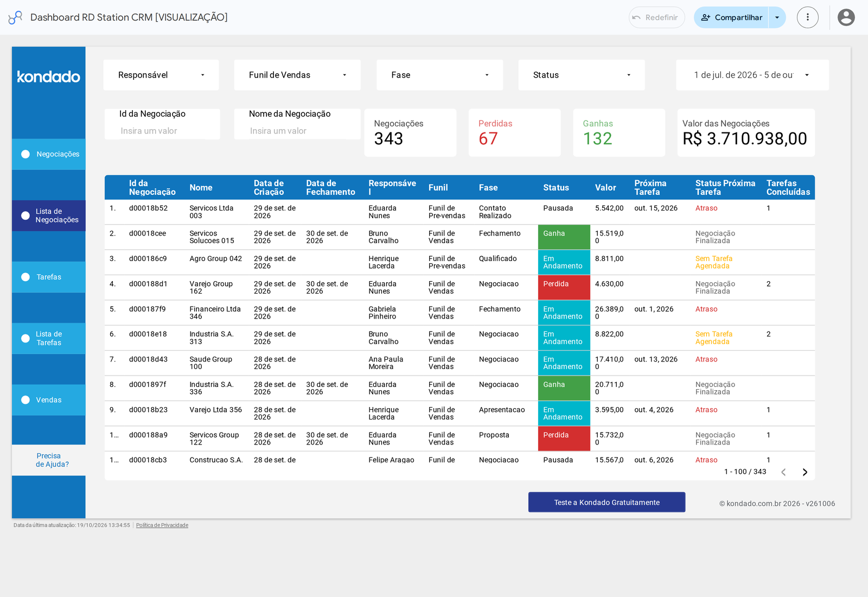Click Perdida status cell for Varejo Group 162
Screen dimensions: 868x597
[x=564, y=288]
